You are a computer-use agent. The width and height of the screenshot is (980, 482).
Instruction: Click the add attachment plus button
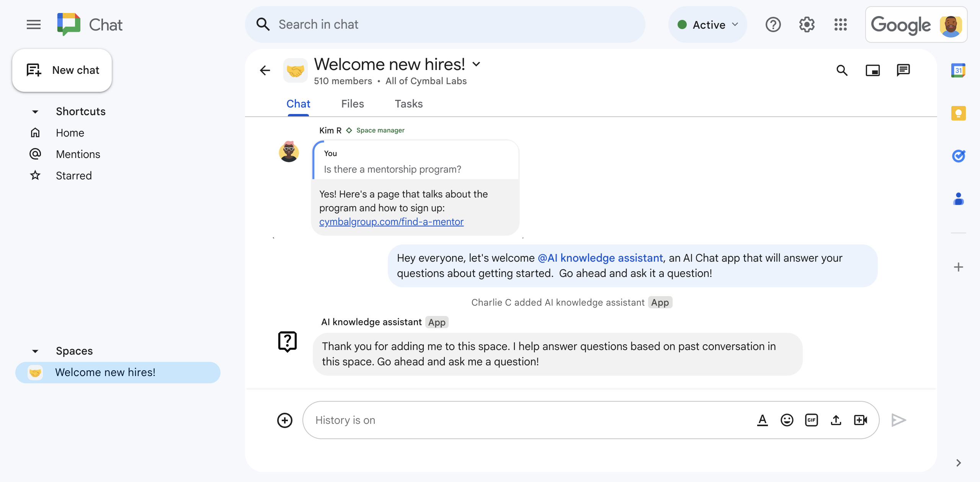[285, 420]
